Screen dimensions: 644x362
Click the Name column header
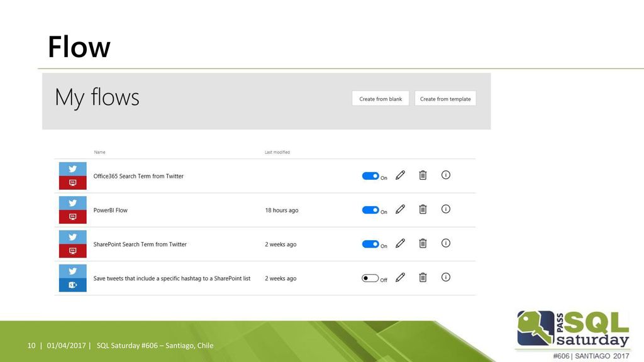[100, 152]
